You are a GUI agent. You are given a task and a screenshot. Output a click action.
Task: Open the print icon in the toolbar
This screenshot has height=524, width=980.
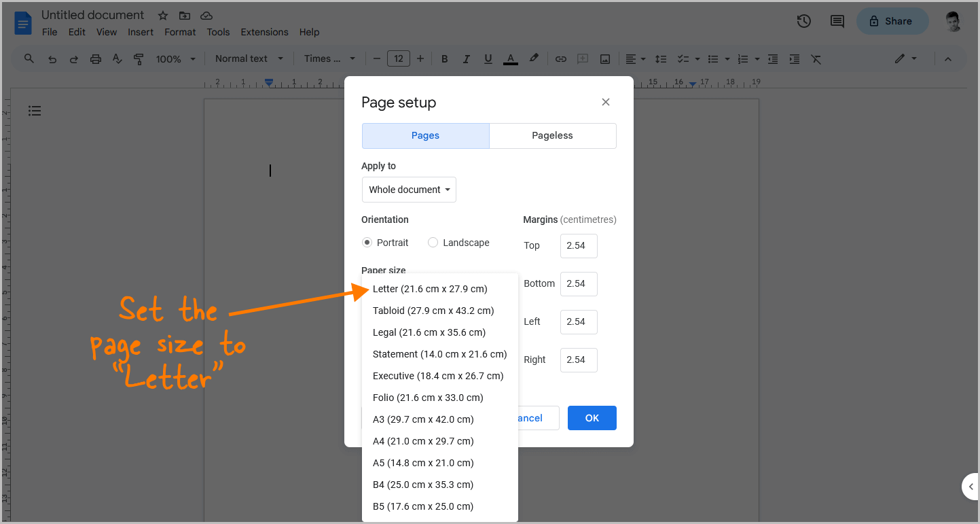(95, 58)
